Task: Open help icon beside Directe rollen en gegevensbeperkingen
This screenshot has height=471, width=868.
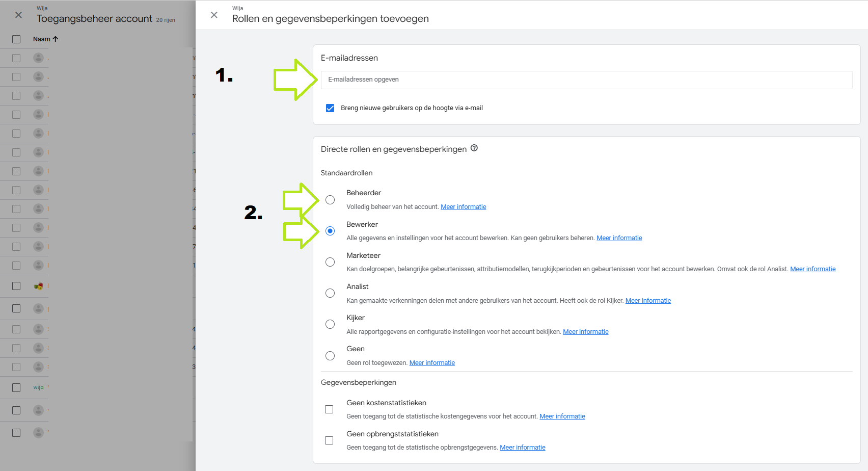Action: (x=474, y=148)
